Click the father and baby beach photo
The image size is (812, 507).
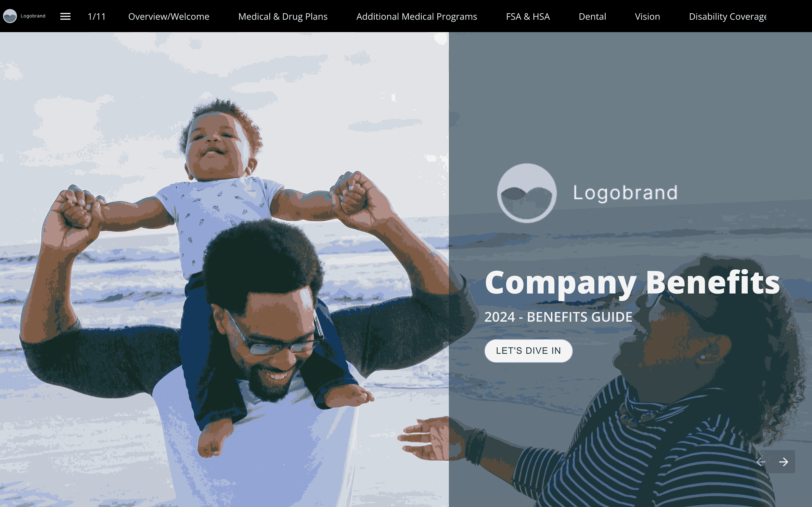(224, 269)
